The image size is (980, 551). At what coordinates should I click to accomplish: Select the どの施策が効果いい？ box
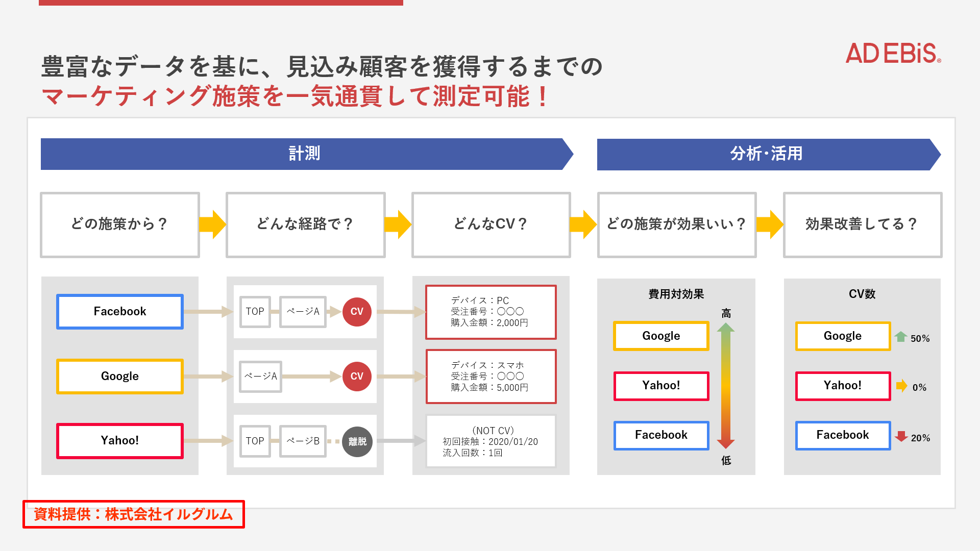[x=677, y=225]
